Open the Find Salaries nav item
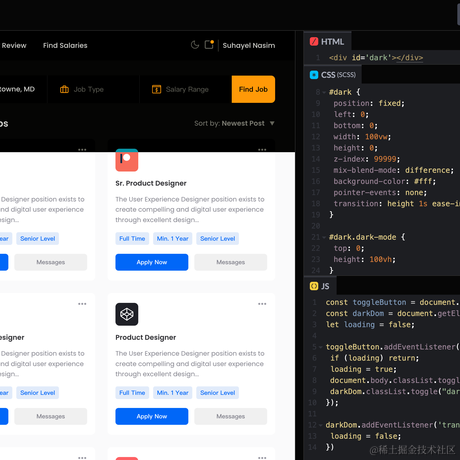Viewport: 460px width, 460px height. (x=65, y=45)
